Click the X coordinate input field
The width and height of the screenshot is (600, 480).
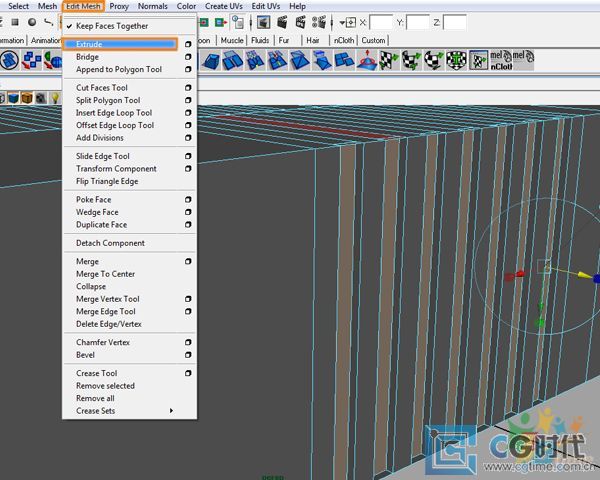tap(382, 23)
